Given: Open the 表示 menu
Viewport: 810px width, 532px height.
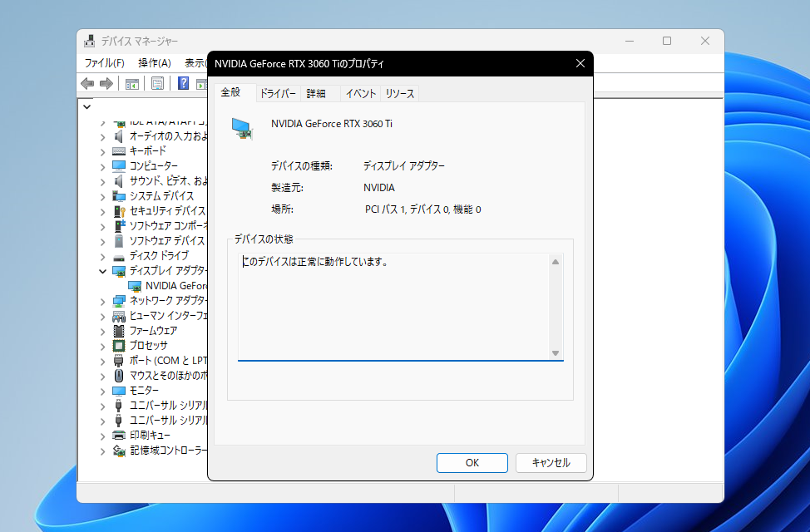Looking at the screenshot, I should [195, 63].
